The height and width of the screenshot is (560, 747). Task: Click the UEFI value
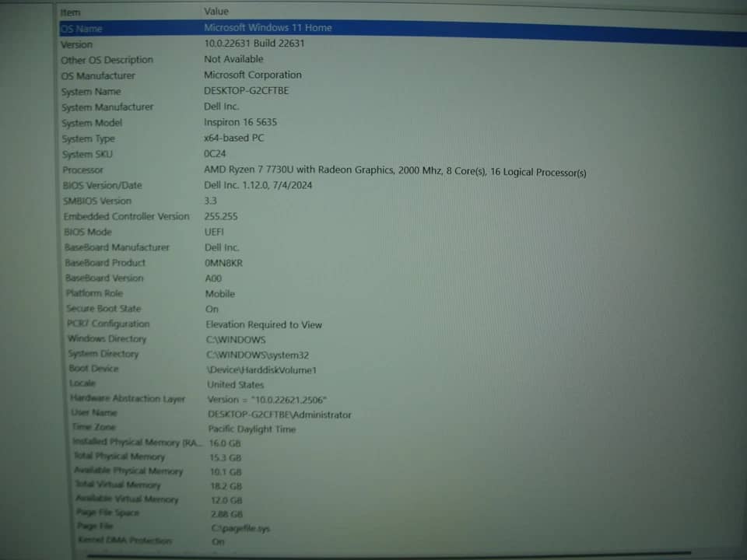[x=214, y=232]
